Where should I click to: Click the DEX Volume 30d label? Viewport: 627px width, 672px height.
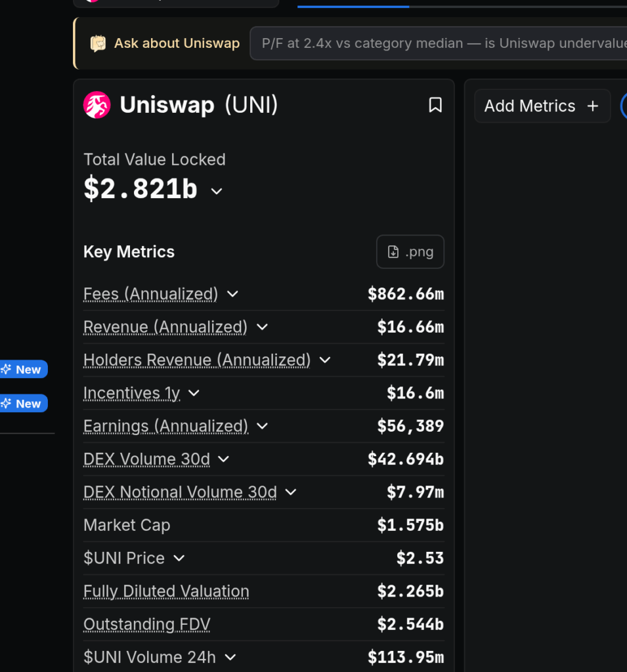point(146,459)
